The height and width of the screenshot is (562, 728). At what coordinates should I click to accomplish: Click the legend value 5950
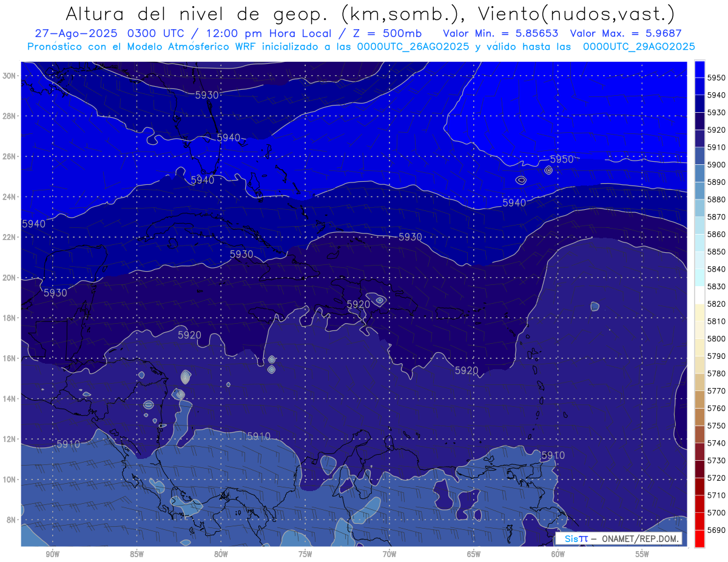coord(716,78)
